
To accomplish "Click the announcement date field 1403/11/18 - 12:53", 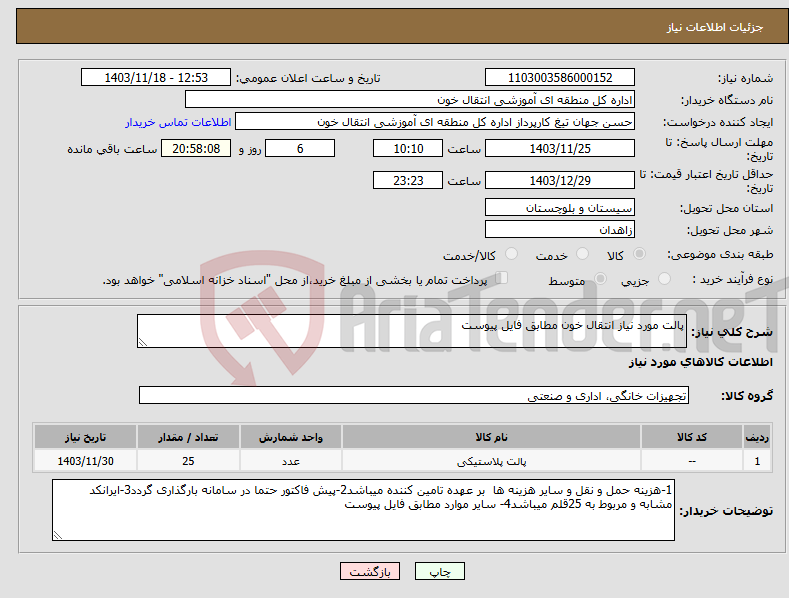I will tap(156, 78).
